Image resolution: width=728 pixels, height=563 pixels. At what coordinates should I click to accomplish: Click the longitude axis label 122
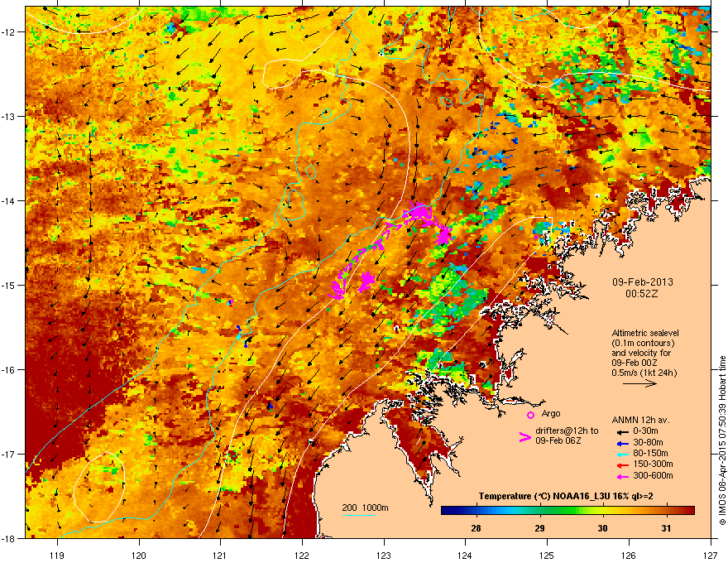point(302,555)
